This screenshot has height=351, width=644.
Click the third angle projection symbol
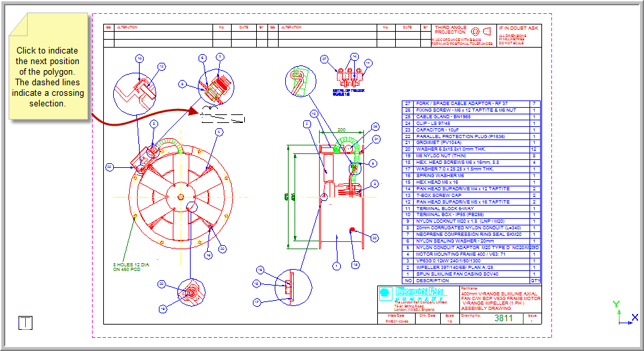(481, 31)
